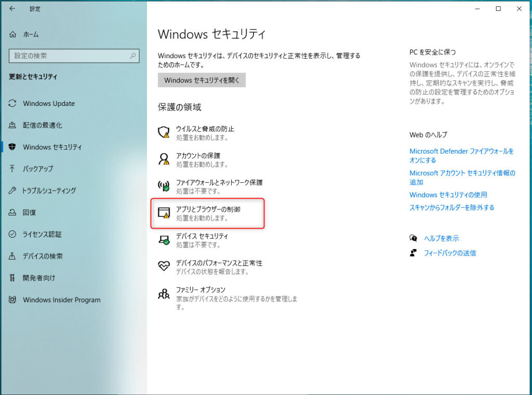
Task: Open アプリとブラウザーの制御
Action: click(207, 213)
